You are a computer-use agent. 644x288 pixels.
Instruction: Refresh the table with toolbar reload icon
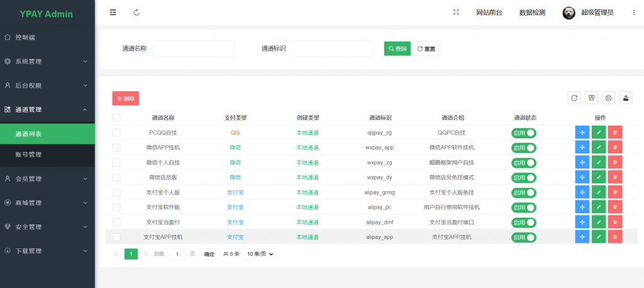574,97
